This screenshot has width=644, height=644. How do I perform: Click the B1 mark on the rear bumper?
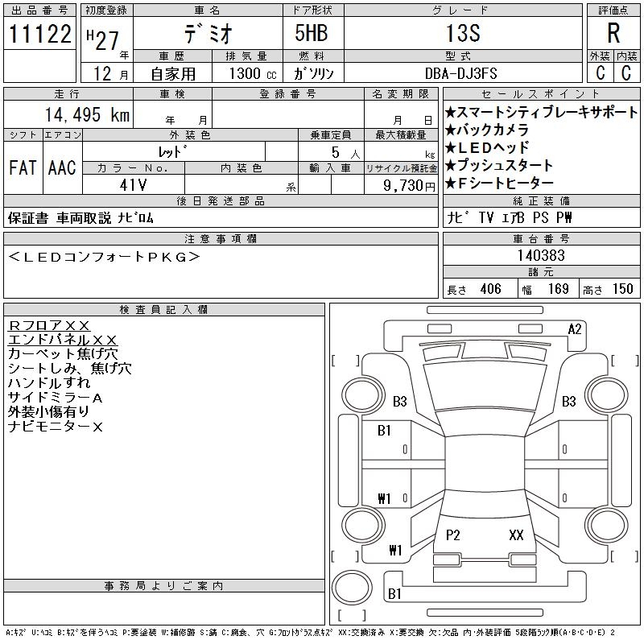(x=394, y=594)
